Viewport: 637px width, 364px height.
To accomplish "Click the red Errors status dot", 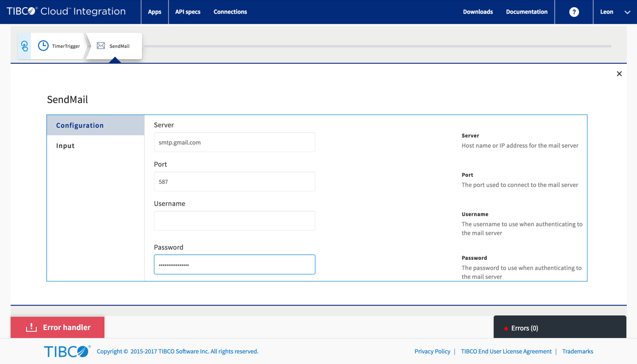I will tap(506, 329).
